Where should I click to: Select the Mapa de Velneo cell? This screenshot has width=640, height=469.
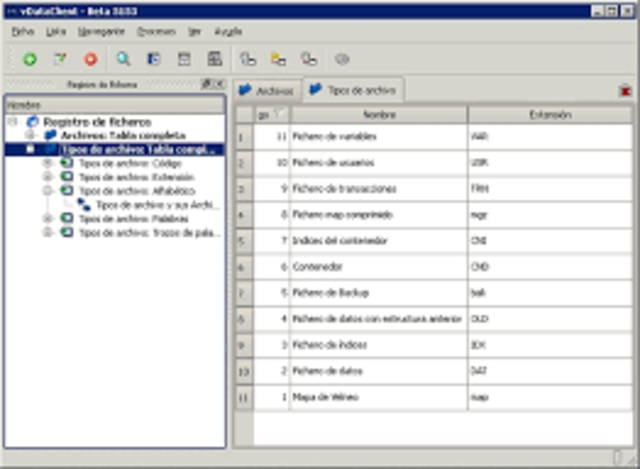click(x=379, y=397)
